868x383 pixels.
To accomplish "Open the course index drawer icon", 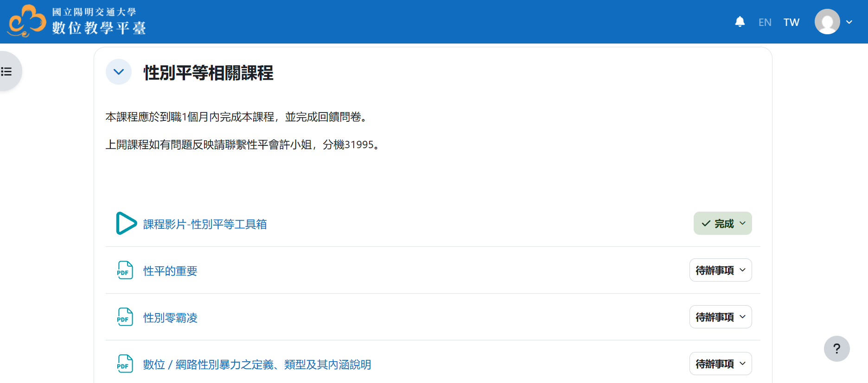I will 7,71.
